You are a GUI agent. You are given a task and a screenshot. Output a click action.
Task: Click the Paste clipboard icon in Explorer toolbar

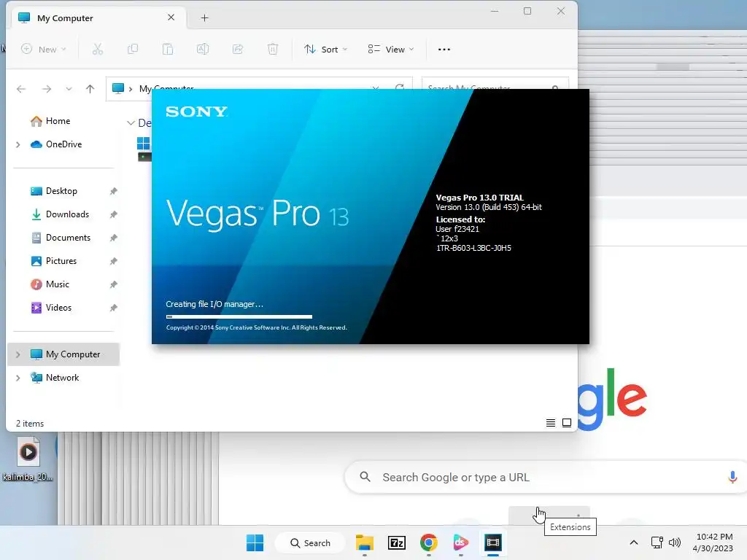tap(168, 49)
